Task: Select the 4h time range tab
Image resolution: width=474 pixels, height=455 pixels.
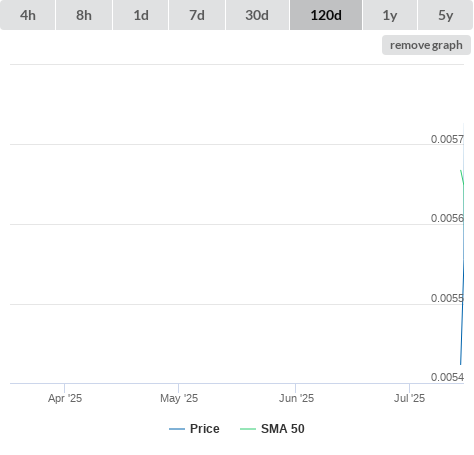Action: tap(28, 15)
